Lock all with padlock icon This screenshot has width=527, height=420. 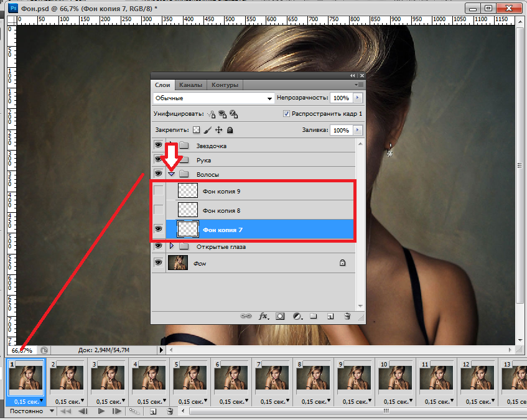[x=230, y=130]
